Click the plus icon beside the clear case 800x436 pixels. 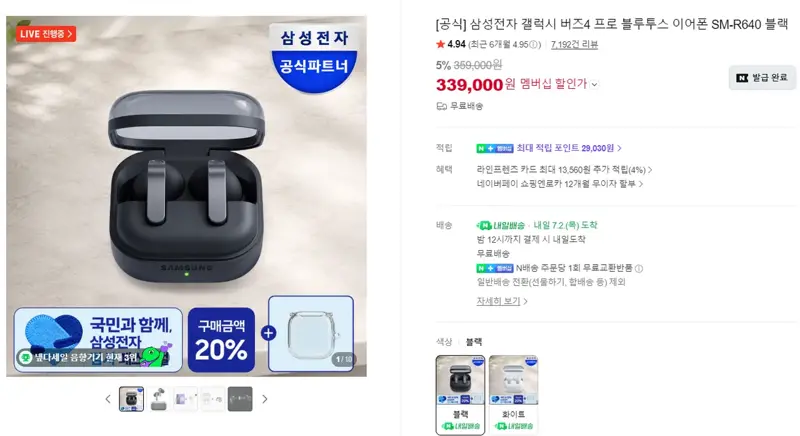click(268, 333)
